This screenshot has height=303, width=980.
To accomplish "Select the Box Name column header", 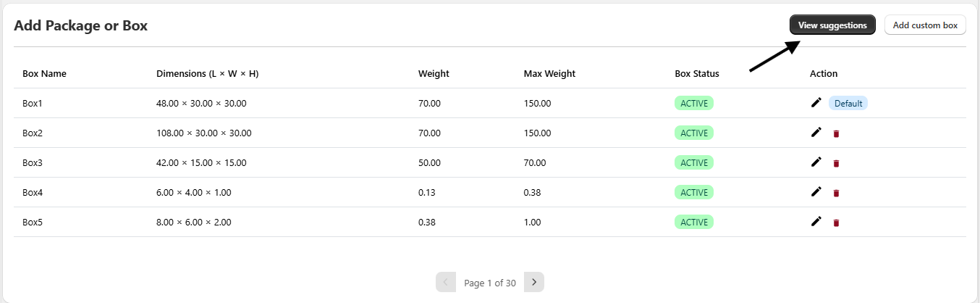I will pos(45,73).
